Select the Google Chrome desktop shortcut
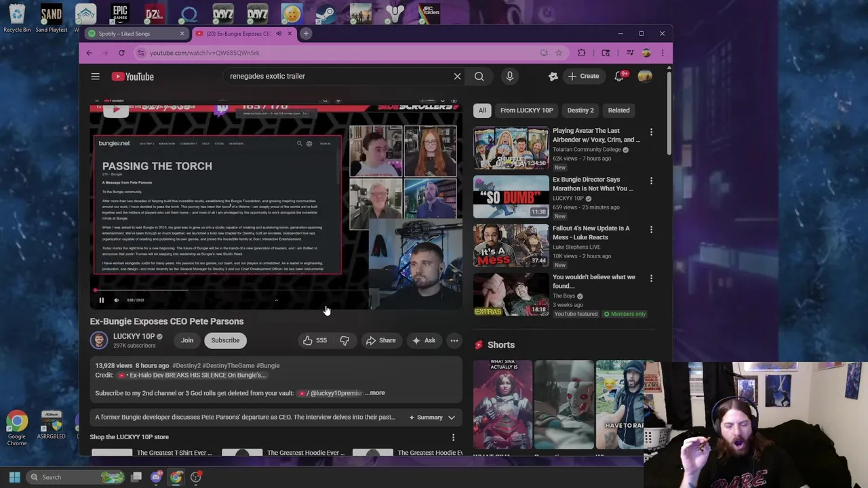The height and width of the screenshot is (488, 868). 17,428
